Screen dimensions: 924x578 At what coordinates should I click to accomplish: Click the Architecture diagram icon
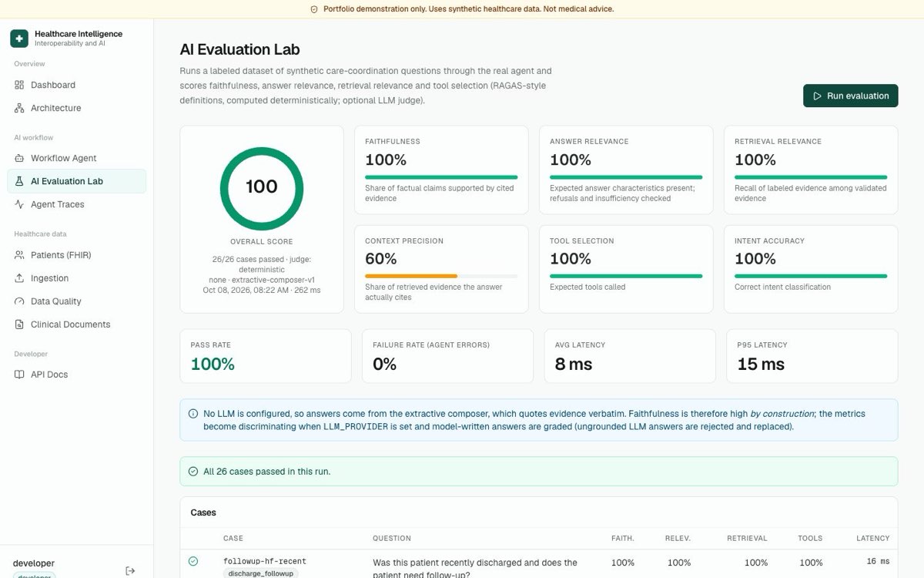point(19,108)
